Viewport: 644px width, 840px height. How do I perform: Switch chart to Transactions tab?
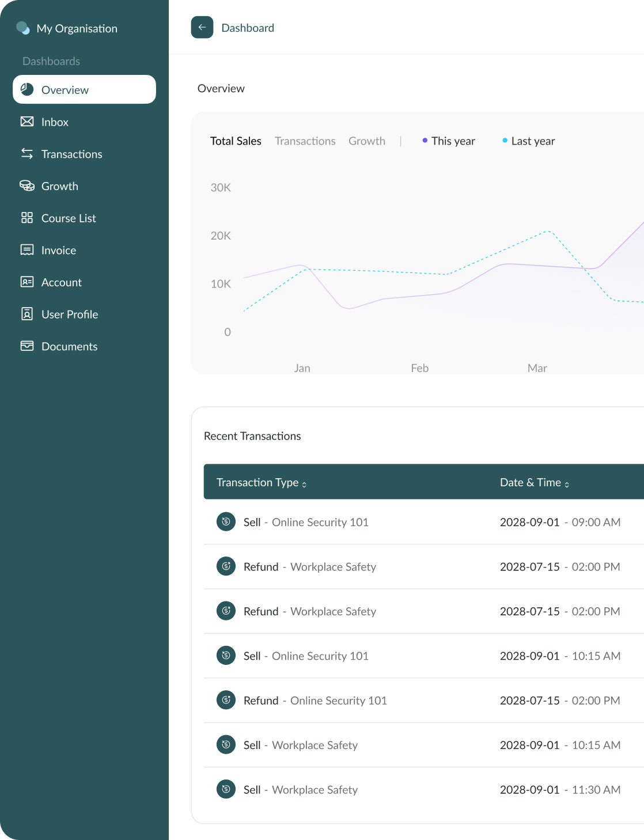305,141
